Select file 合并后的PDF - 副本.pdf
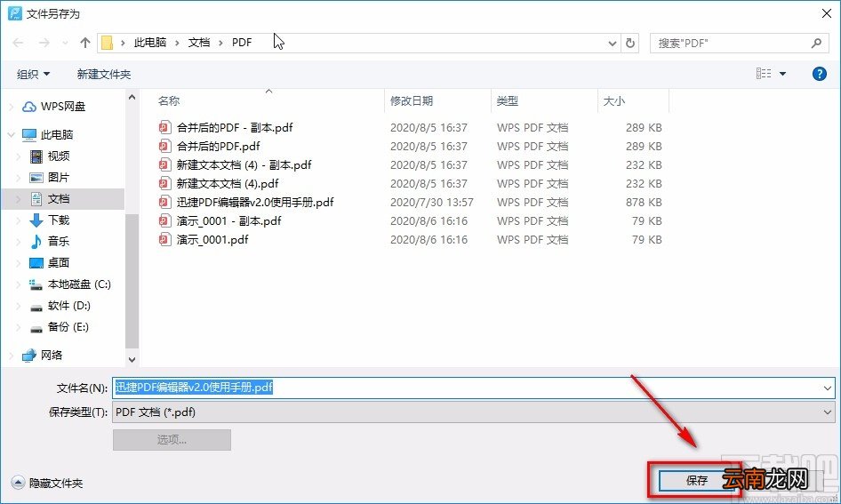 coord(235,128)
